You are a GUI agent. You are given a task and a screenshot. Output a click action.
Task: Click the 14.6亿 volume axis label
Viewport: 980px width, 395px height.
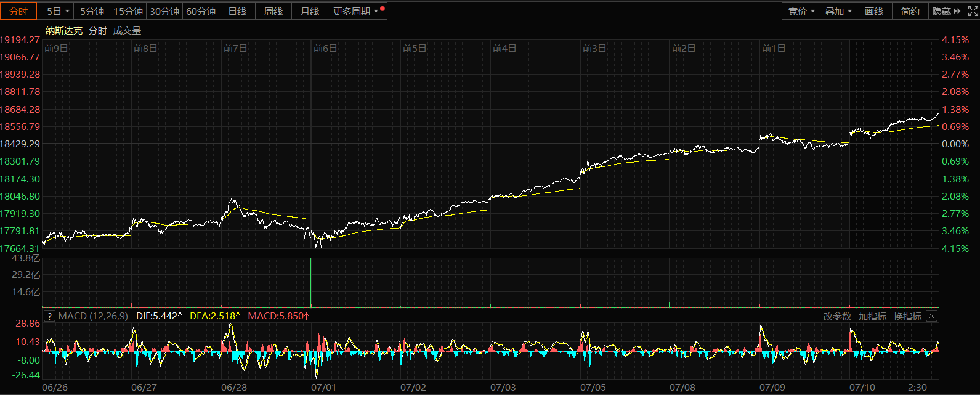26,291
